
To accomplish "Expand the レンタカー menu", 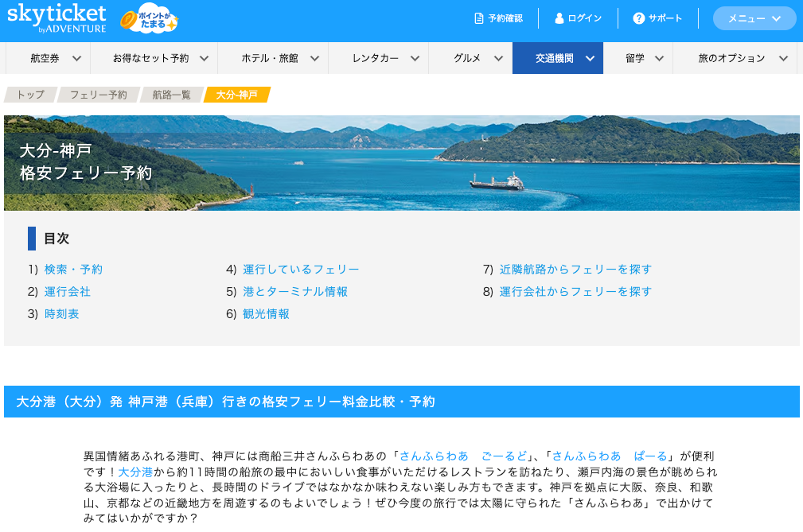I will tap(386, 58).
